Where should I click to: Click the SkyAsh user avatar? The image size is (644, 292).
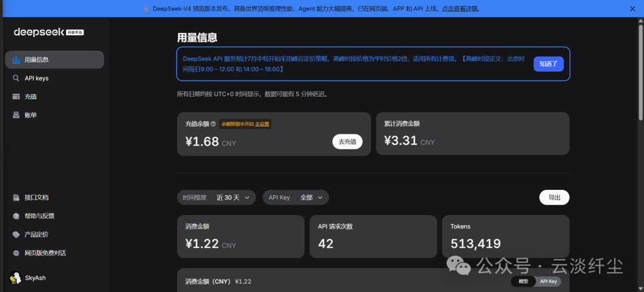tap(15, 278)
